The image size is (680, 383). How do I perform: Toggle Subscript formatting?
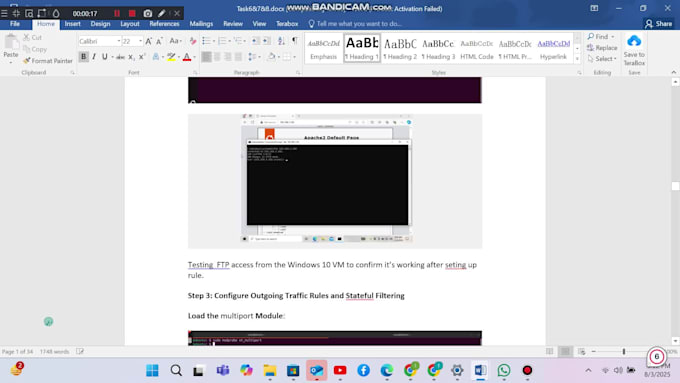point(131,57)
